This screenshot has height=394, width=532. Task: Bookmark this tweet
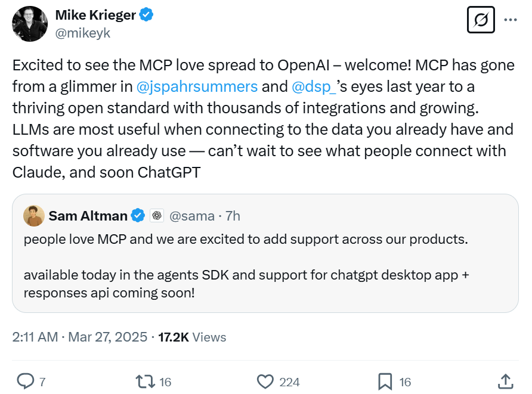click(385, 381)
